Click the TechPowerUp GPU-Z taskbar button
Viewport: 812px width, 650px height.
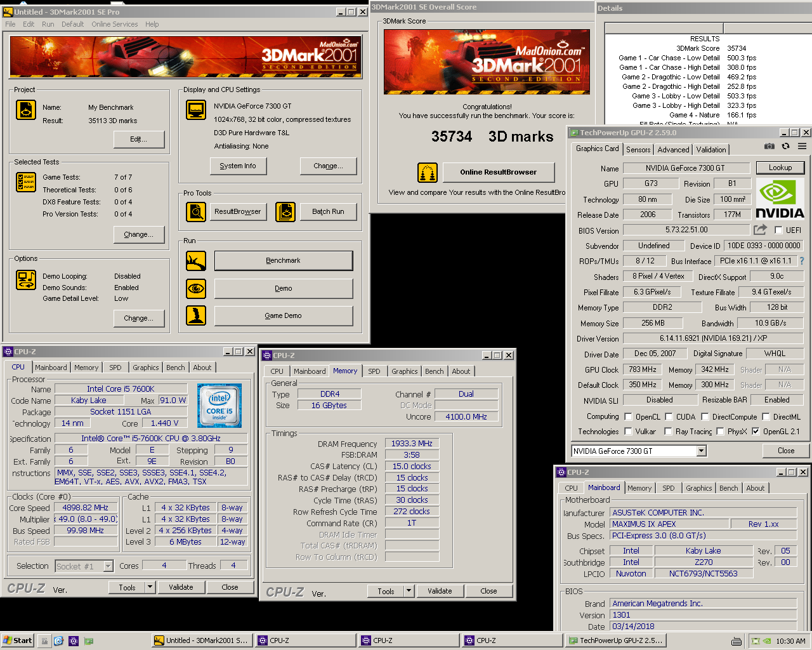(x=615, y=641)
